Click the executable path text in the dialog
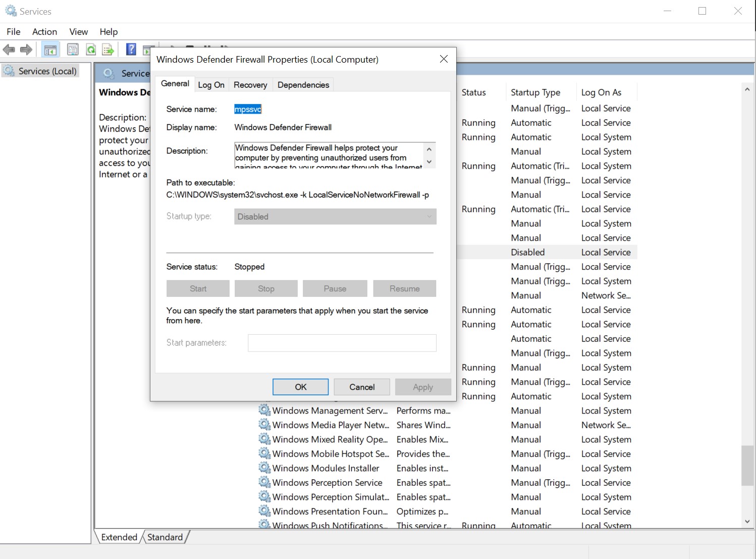The image size is (756, 559). click(x=298, y=195)
